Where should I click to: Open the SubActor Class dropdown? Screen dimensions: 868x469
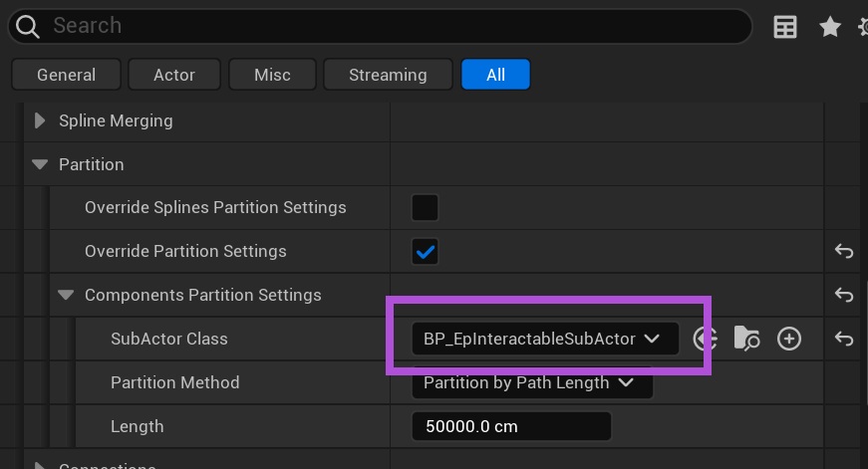point(543,339)
